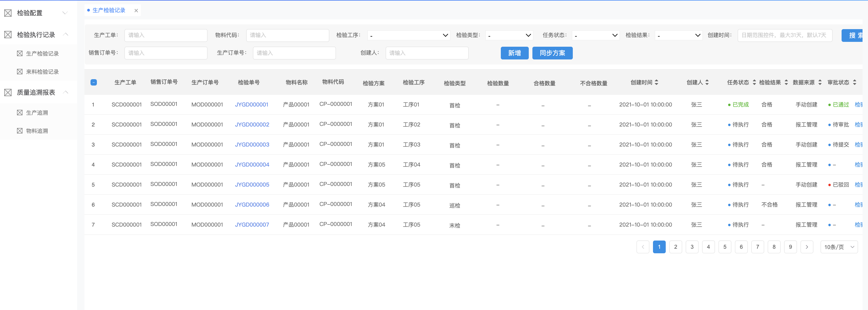Screen dimensions: 868x310
Task: Expand the 检验配置 menu
Action: pos(65,13)
